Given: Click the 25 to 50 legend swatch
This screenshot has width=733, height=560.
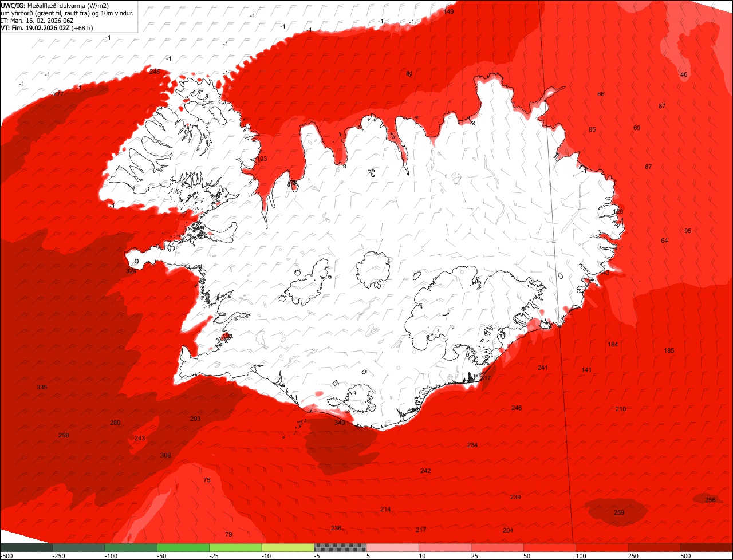Looking at the screenshot, I should 498,548.
